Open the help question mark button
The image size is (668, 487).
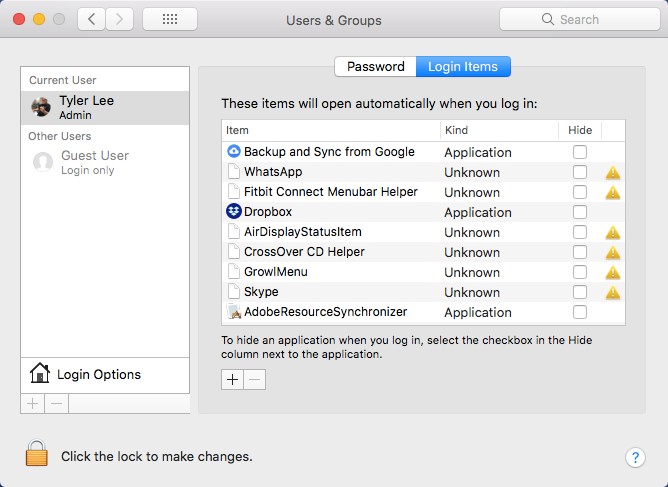pyautogui.click(x=635, y=457)
